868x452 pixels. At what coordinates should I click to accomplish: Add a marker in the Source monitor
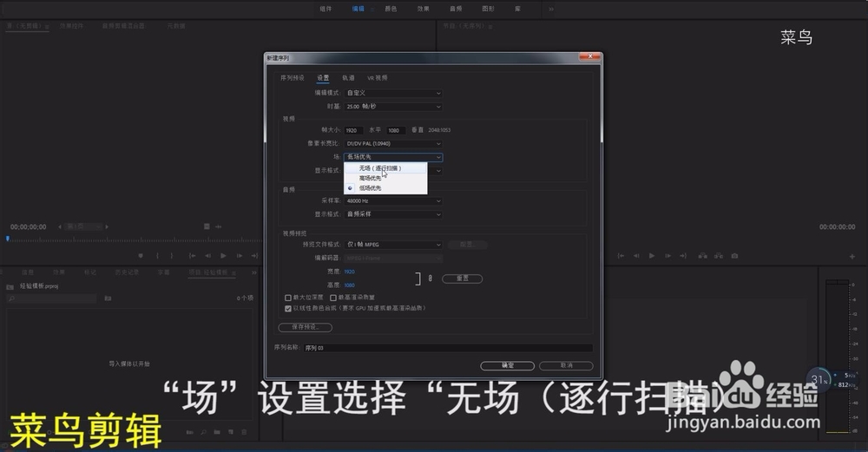(141, 256)
